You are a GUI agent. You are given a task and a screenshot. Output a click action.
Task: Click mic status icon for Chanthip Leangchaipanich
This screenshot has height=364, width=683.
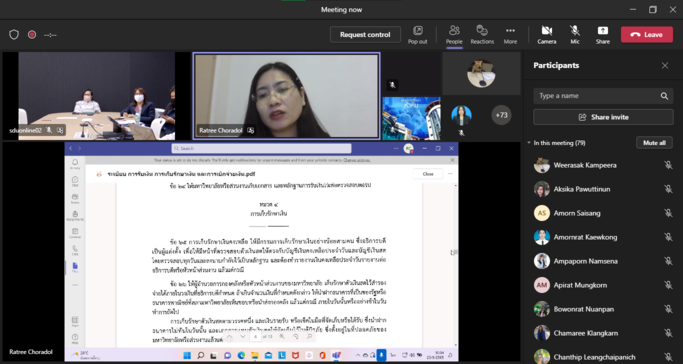[x=668, y=357]
